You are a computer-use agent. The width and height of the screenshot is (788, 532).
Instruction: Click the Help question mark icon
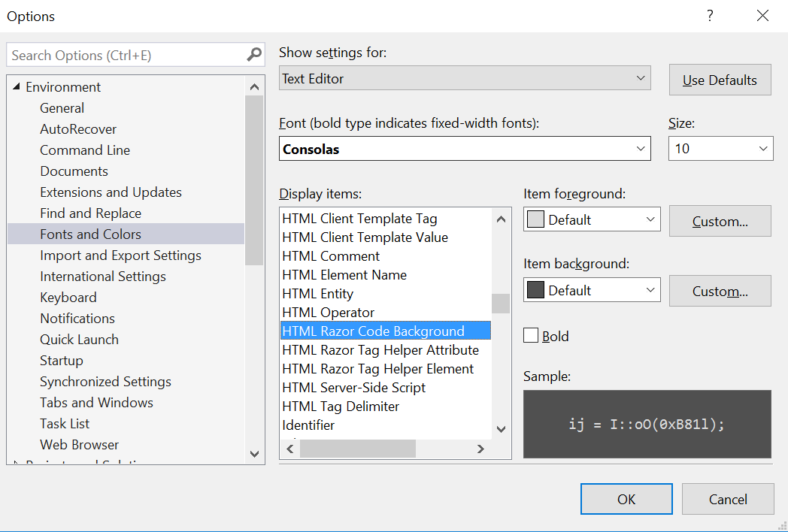click(710, 16)
